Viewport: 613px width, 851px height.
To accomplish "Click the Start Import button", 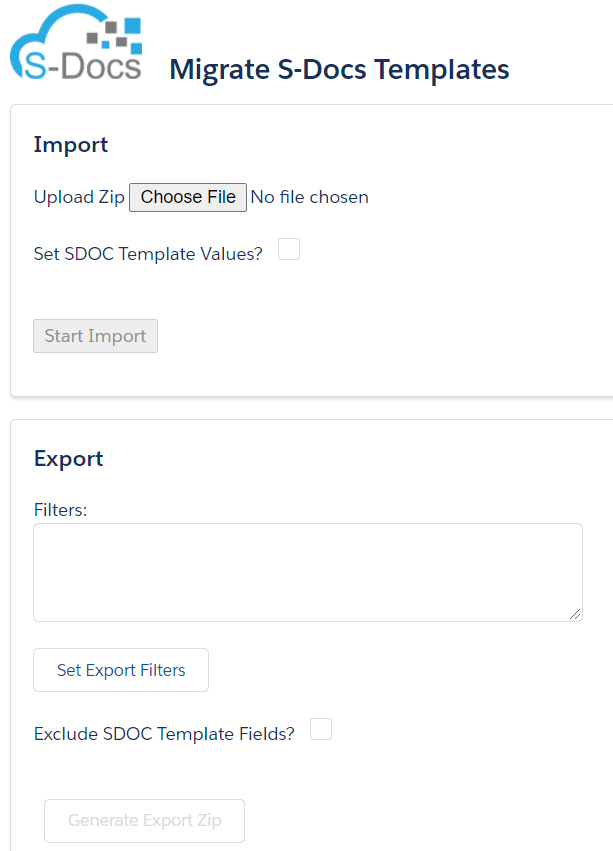I will click(96, 336).
